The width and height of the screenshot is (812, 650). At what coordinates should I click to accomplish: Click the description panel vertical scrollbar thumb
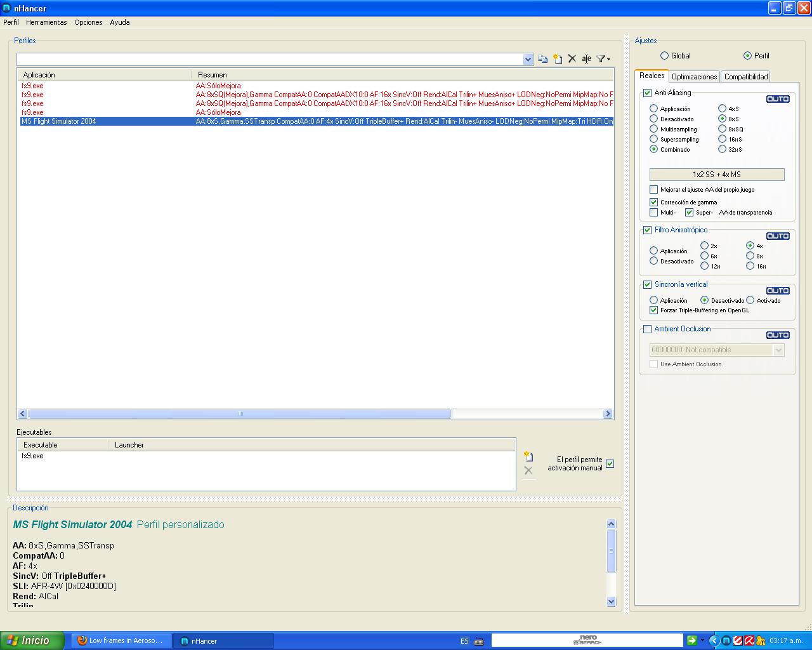click(612, 551)
